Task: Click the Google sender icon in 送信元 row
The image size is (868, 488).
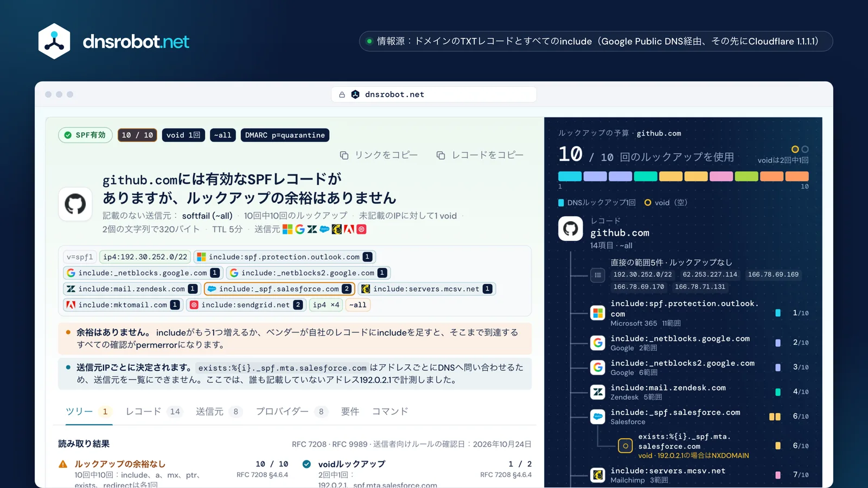Action: click(300, 229)
